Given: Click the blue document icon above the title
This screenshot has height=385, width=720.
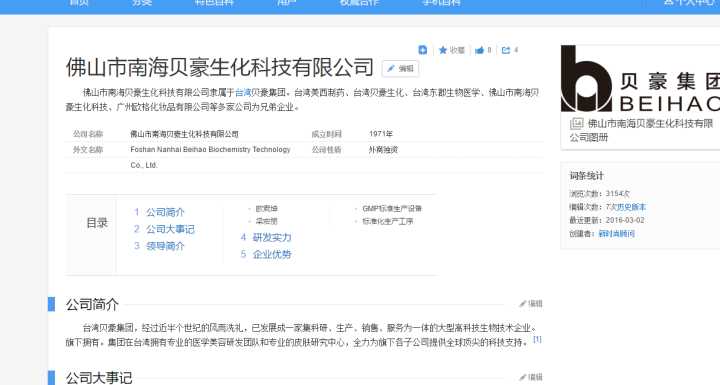Looking at the screenshot, I should [422, 50].
